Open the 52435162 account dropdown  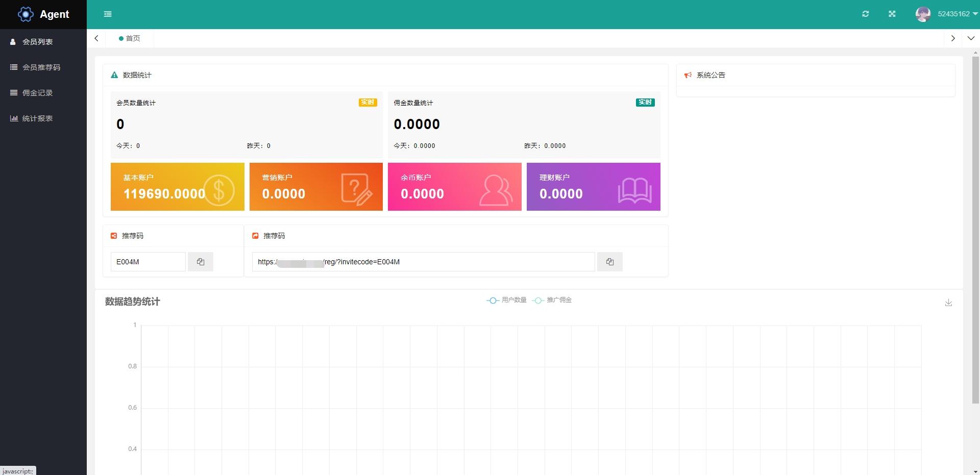958,14
